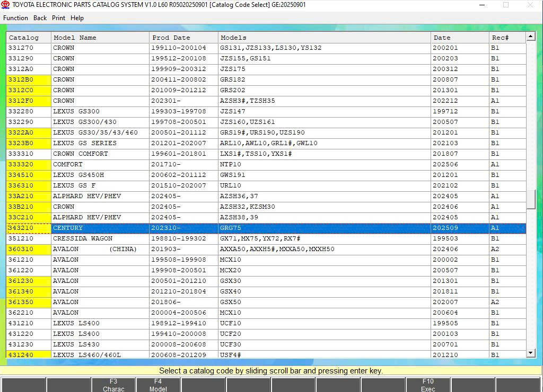The height and width of the screenshot is (392, 543).
Task: Click the Date column header
Action: click(460, 38)
